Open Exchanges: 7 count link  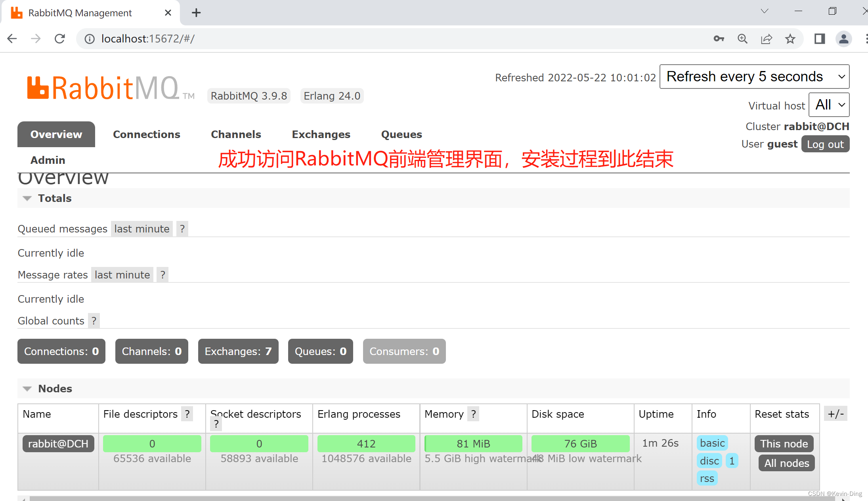(x=238, y=351)
